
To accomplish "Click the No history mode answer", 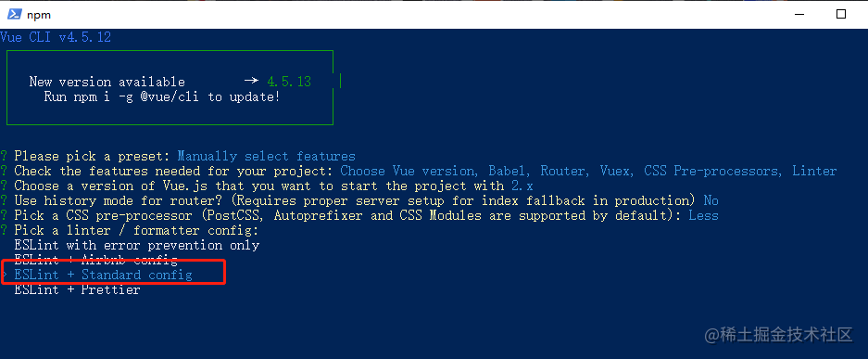I will point(711,200).
